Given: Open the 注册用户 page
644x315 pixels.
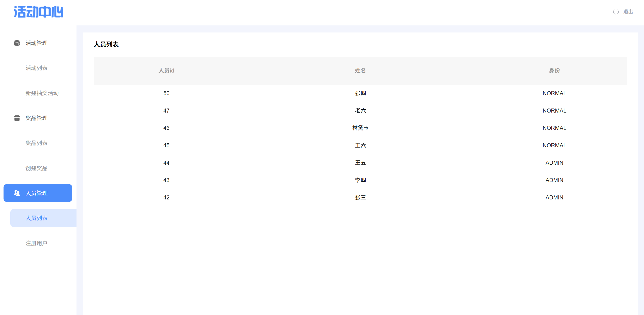Looking at the screenshot, I should (x=36, y=243).
